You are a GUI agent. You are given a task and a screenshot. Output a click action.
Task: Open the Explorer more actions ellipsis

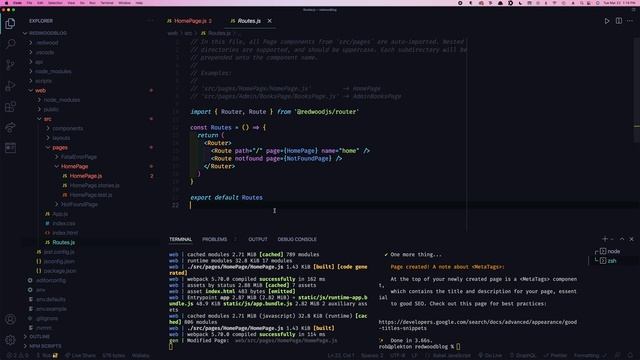(x=151, y=21)
